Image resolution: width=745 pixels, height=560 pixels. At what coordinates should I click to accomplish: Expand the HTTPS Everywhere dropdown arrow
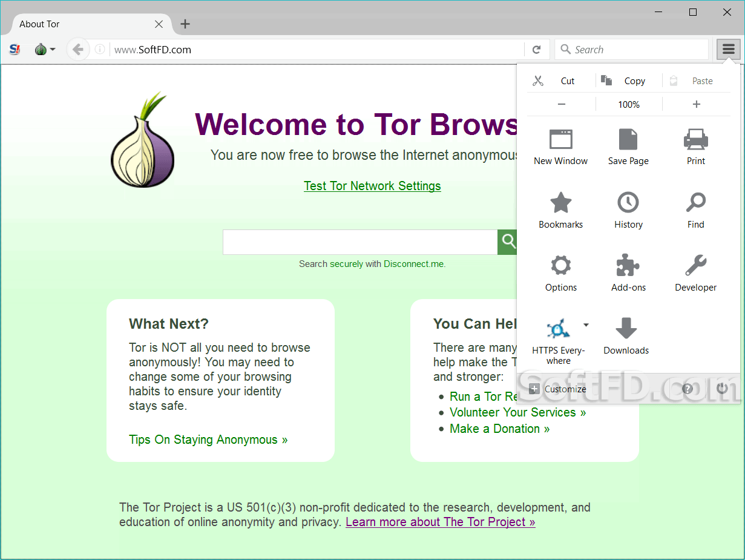pyautogui.click(x=586, y=325)
